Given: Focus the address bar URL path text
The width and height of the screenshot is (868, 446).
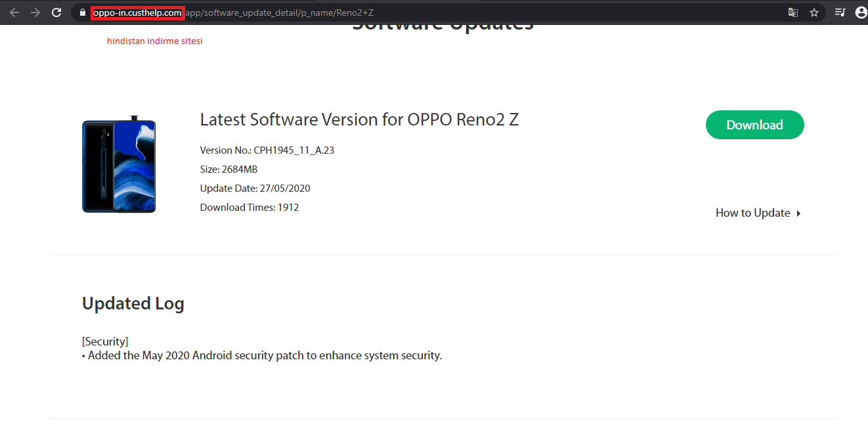Looking at the screenshot, I should click(280, 12).
